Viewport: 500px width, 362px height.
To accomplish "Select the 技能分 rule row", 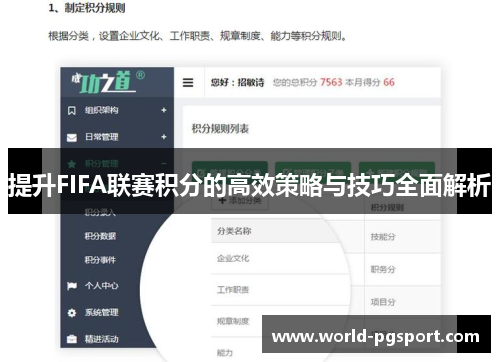I will coord(403,237).
